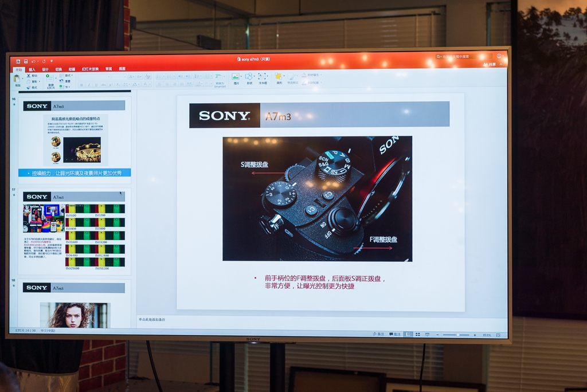Image resolution: width=587 pixels, height=392 pixels.
Task: Collapse the ribbon with the chevron
Action: pos(501,64)
